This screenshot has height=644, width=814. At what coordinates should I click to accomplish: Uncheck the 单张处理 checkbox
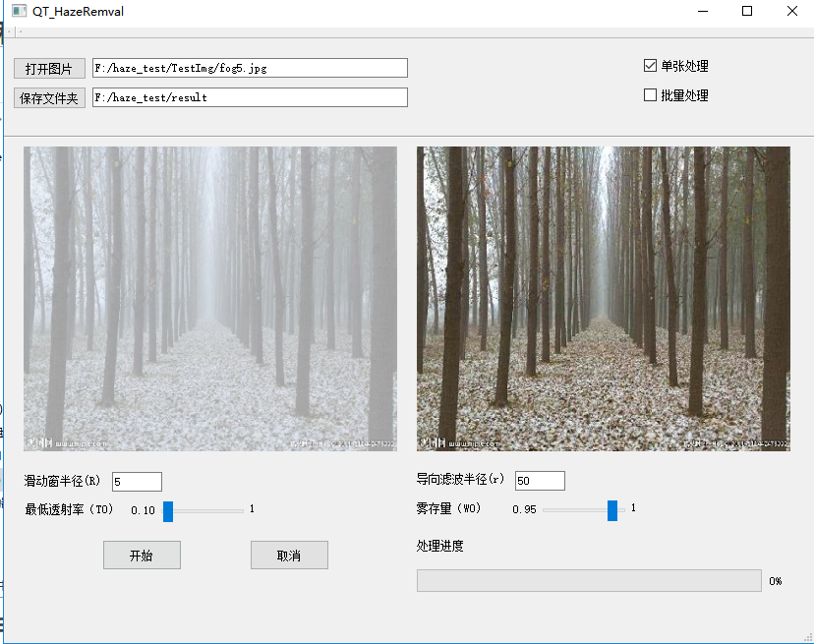pyautogui.click(x=650, y=66)
